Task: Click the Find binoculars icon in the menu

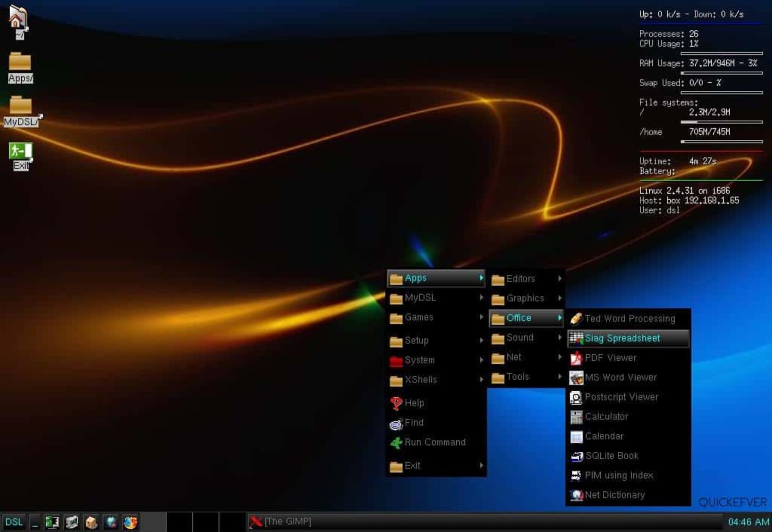Action: (x=396, y=423)
